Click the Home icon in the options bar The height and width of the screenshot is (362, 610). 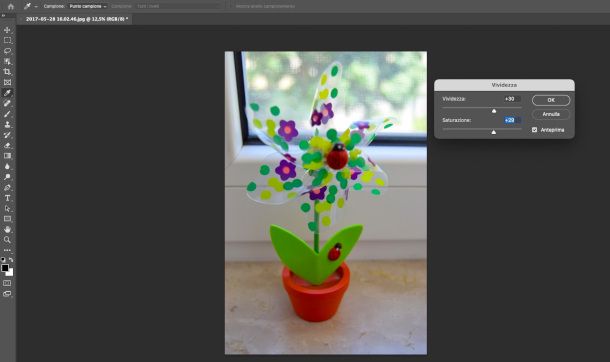click(11, 6)
